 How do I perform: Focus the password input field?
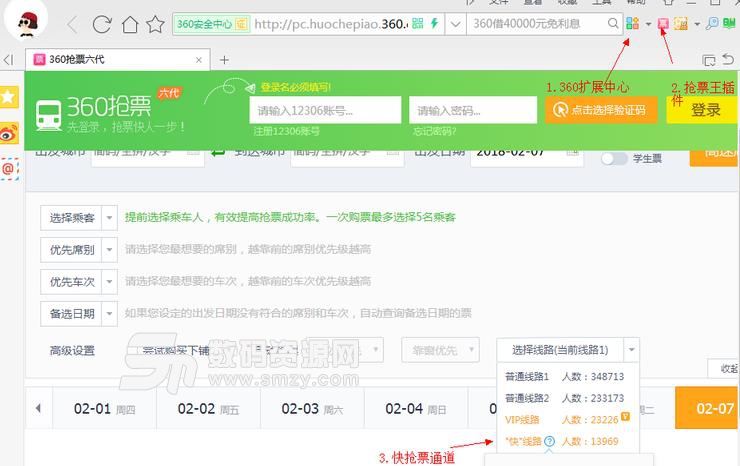tap(473, 110)
